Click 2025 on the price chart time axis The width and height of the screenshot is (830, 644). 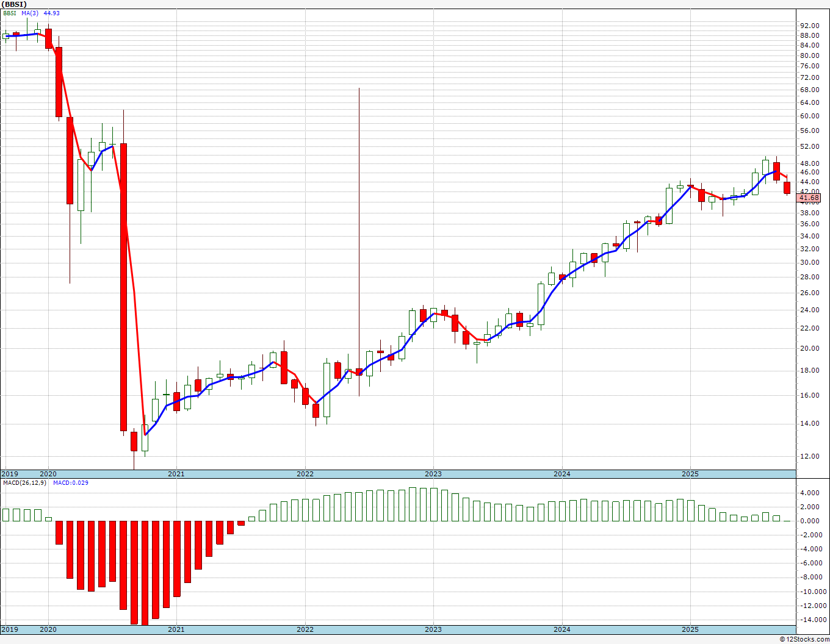click(x=690, y=474)
